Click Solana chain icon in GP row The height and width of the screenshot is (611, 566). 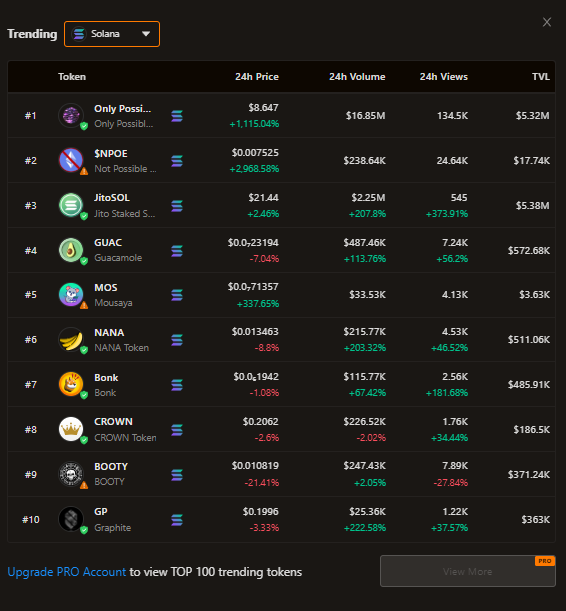(177, 519)
